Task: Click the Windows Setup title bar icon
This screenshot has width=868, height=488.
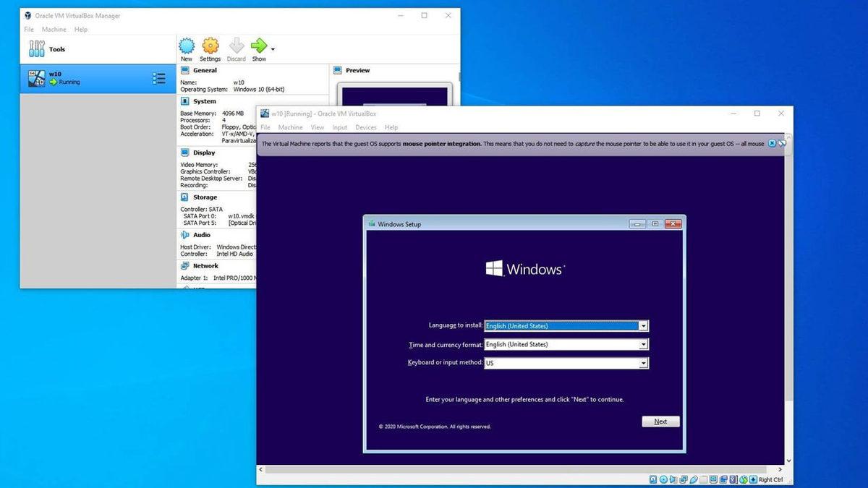Action: pos(370,224)
